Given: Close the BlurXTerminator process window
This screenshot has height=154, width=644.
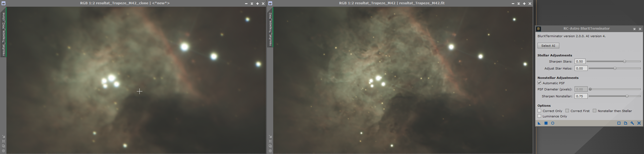Looking at the screenshot, I should (640, 29).
